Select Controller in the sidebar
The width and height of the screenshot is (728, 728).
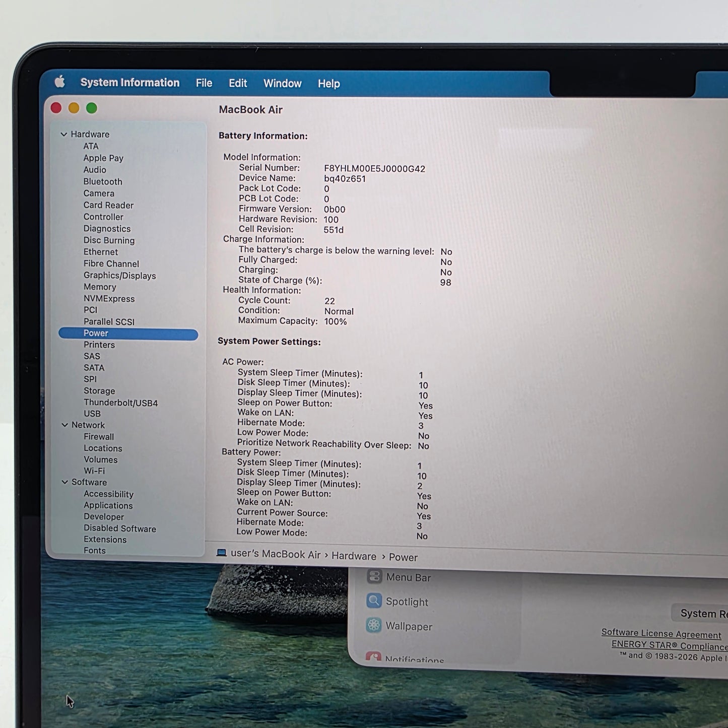103,217
